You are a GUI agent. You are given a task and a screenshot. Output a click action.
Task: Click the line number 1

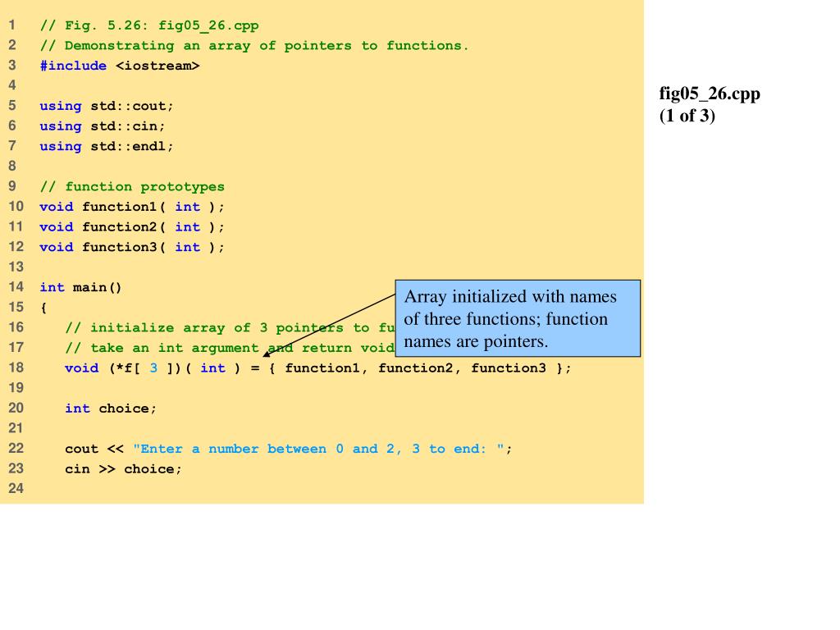click(x=12, y=25)
